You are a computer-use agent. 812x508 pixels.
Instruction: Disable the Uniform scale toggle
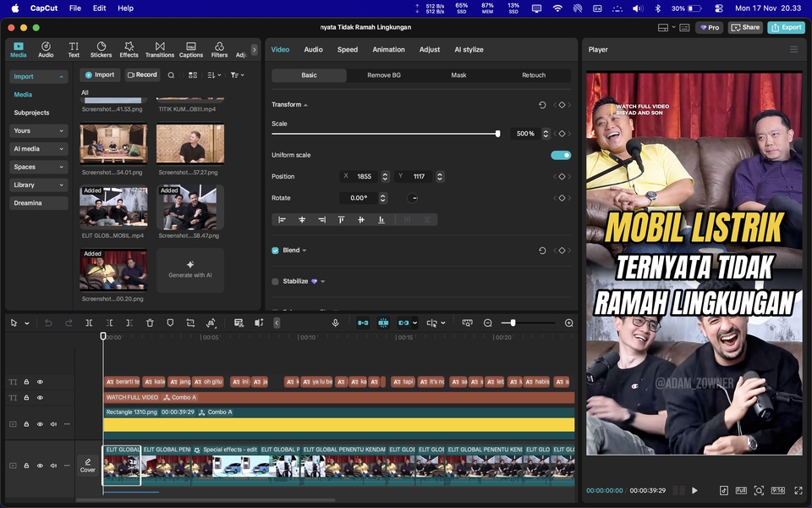point(561,155)
